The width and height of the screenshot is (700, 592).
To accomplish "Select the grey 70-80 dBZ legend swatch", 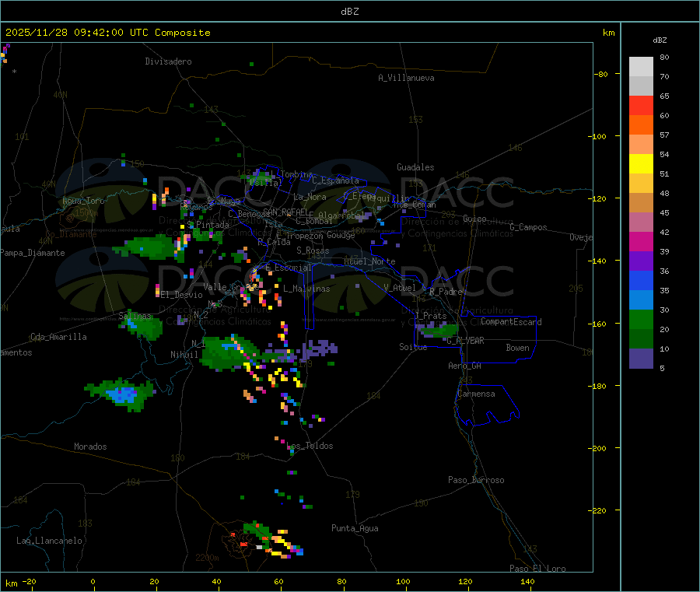I will point(641,67).
